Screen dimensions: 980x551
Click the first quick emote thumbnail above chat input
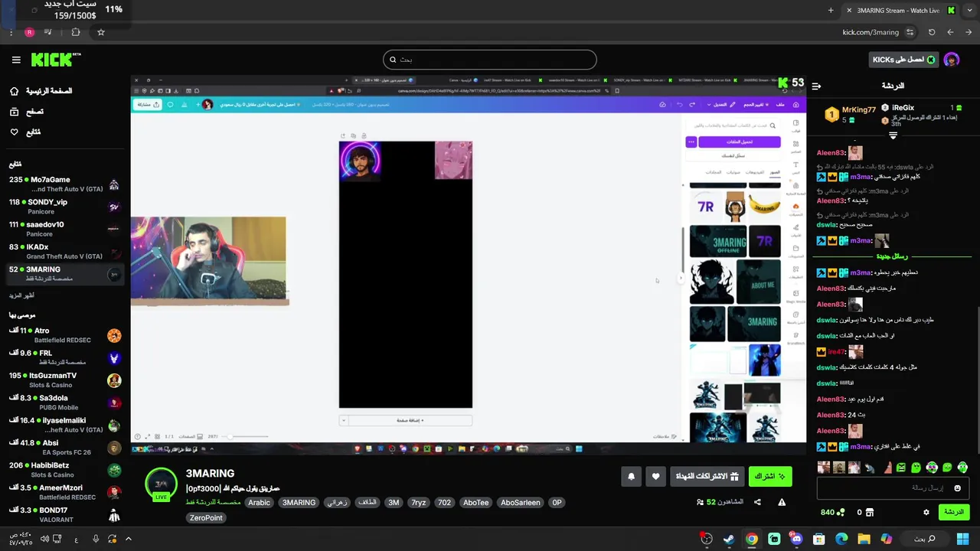coord(824,467)
